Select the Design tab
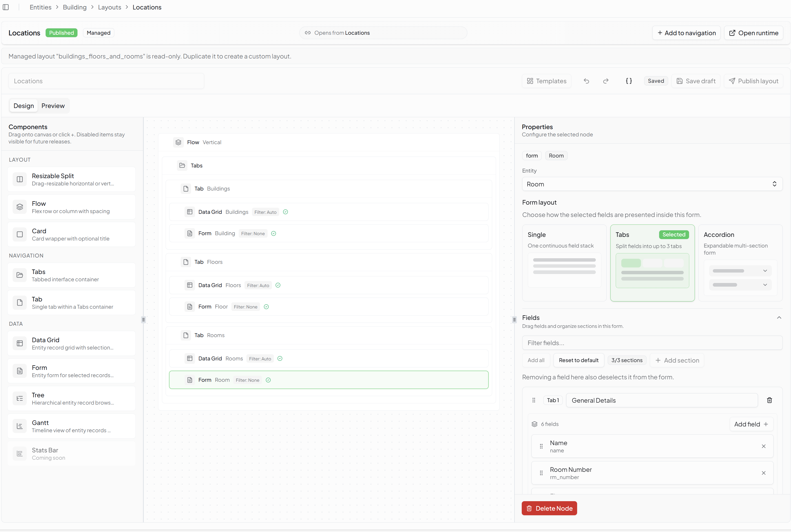791x532 pixels. (24, 106)
